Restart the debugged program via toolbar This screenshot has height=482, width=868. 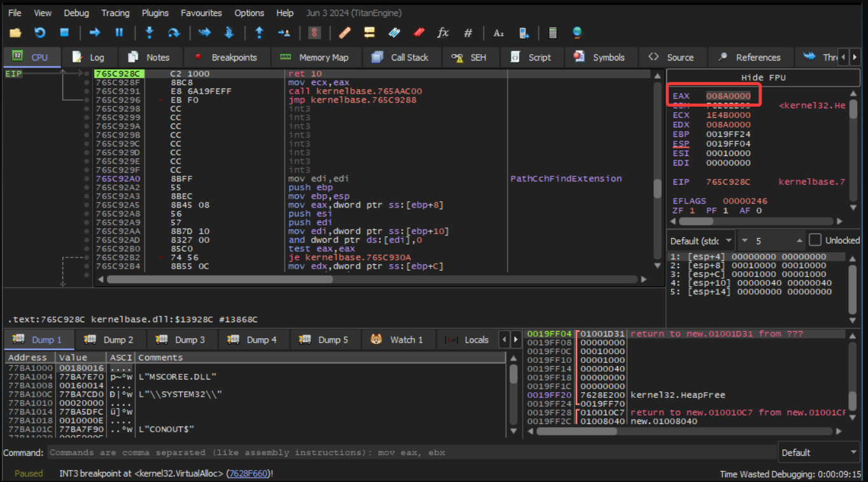tap(39, 32)
